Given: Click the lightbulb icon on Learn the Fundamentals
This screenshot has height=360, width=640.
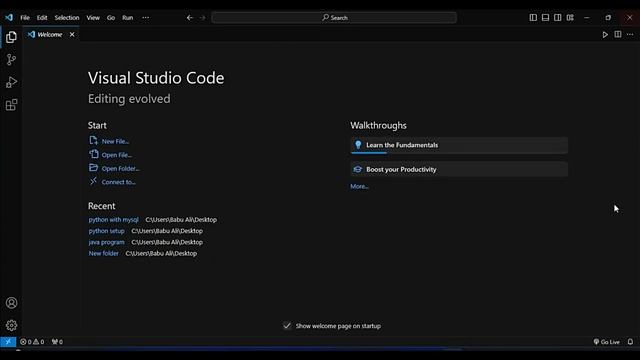Looking at the screenshot, I should (358, 145).
